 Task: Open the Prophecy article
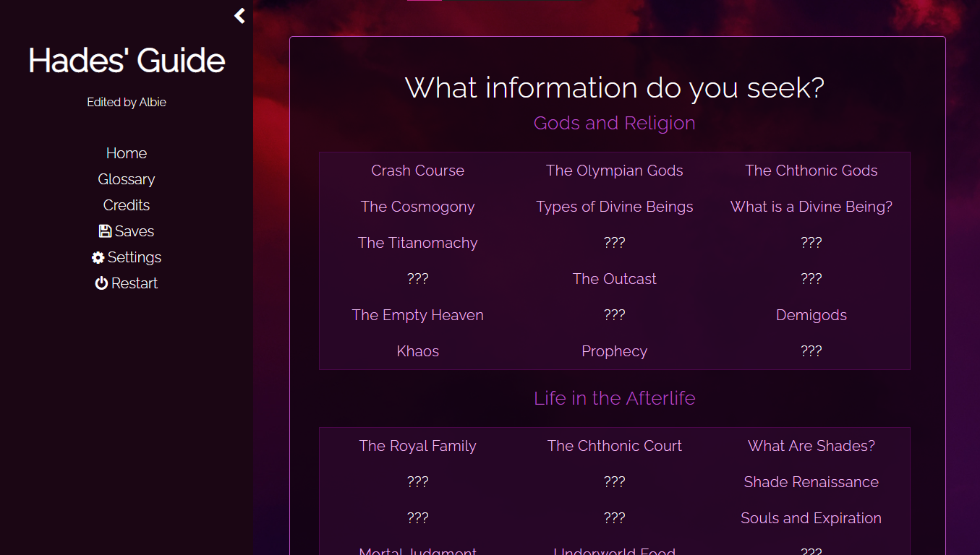coord(614,351)
